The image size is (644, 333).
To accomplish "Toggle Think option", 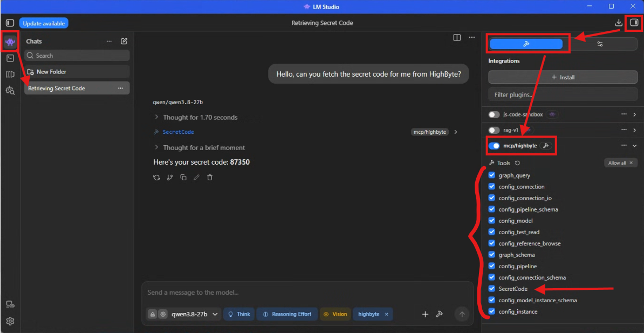I will [239, 314].
